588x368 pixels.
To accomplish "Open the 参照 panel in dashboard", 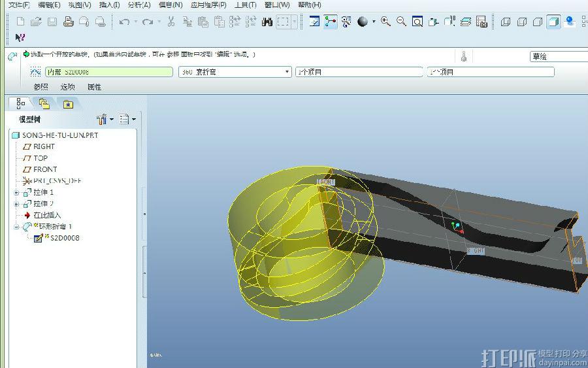I will 41,87.
